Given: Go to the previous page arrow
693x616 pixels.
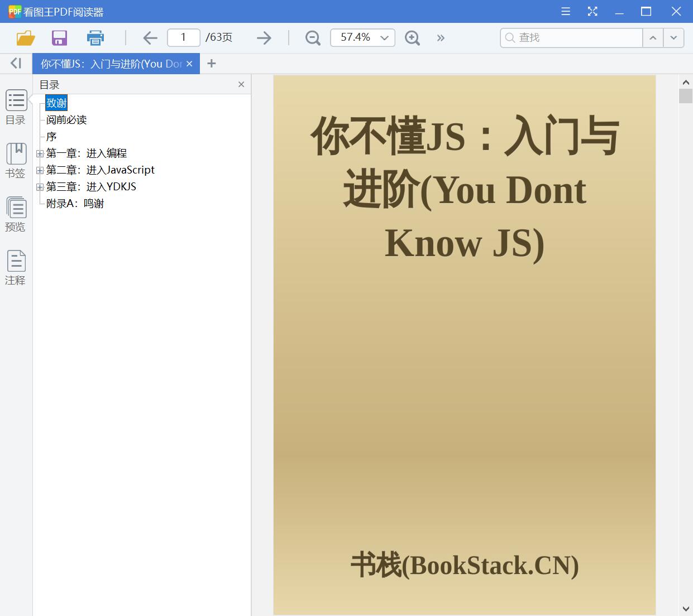Looking at the screenshot, I should click(150, 38).
